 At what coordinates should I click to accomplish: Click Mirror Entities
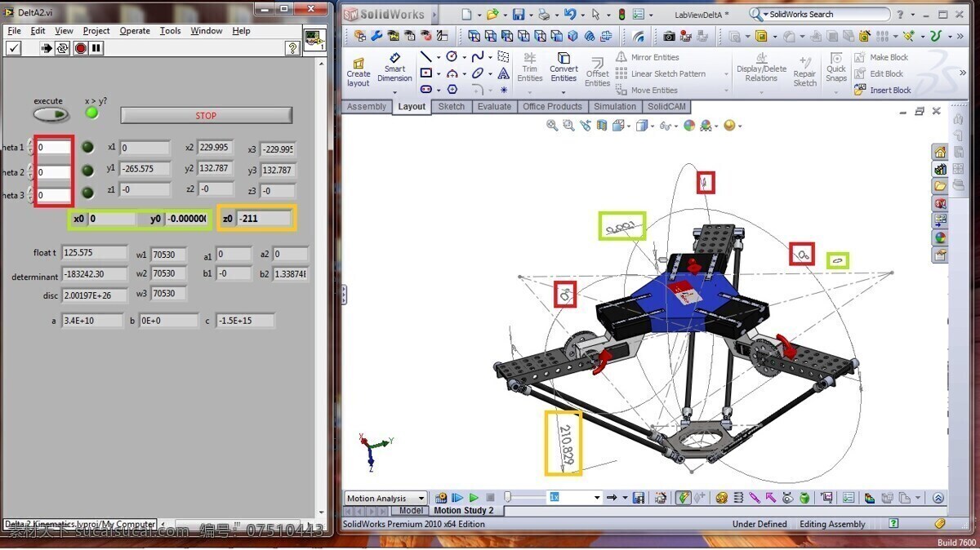click(647, 57)
